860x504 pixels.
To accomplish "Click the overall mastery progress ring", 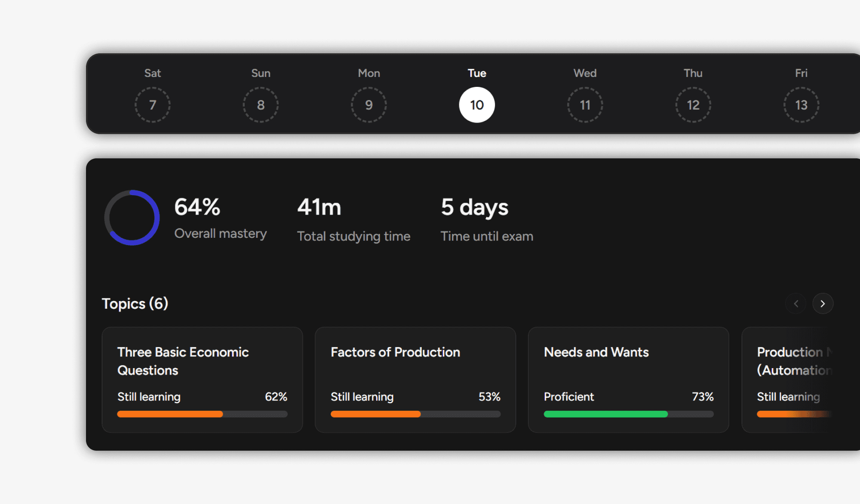I will point(132,218).
